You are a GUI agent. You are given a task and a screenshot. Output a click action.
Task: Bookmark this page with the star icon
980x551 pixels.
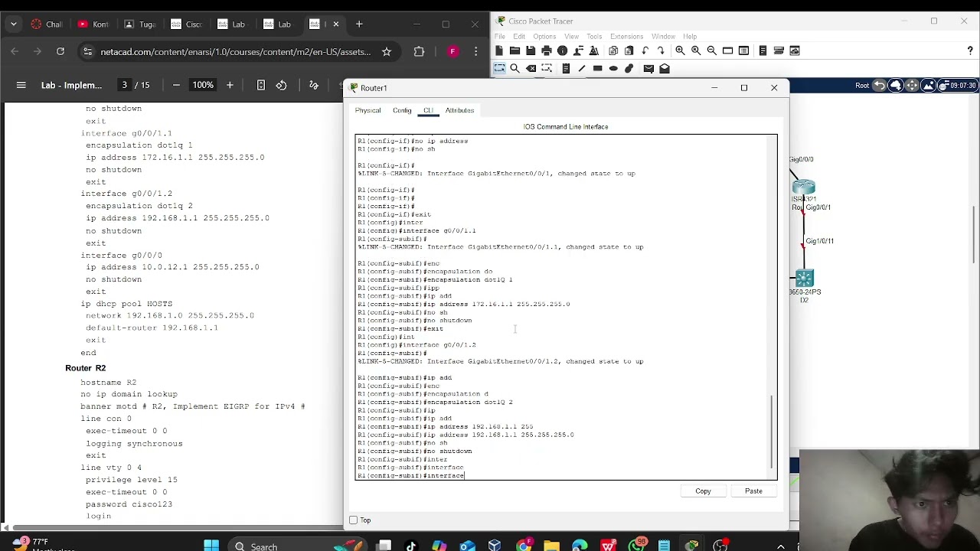[386, 51]
